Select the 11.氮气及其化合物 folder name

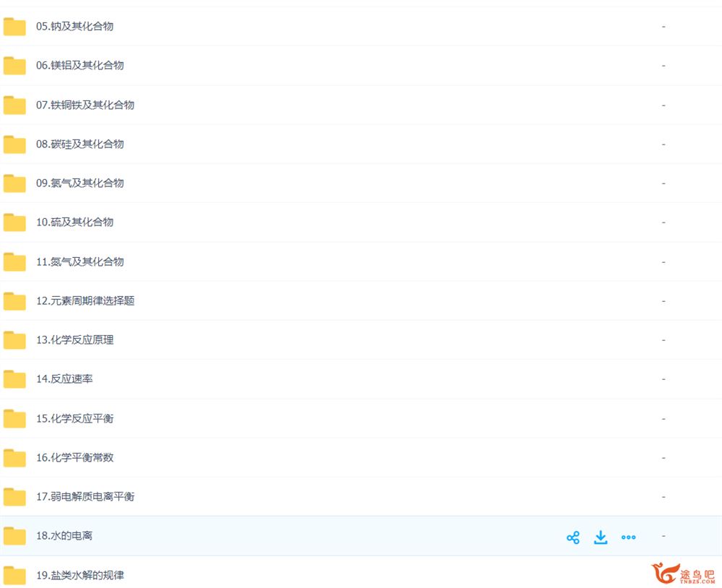80,261
